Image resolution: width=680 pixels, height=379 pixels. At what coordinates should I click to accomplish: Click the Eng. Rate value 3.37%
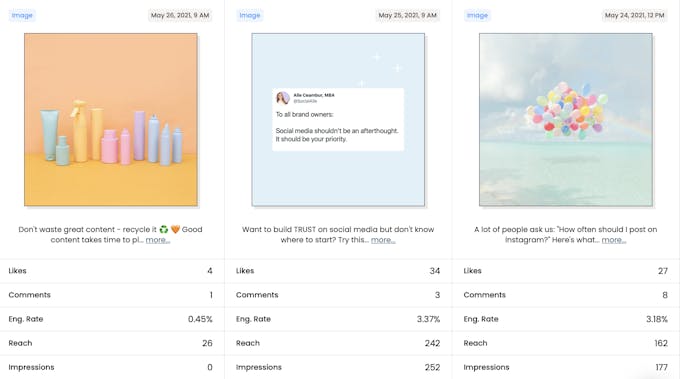pyautogui.click(x=428, y=319)
